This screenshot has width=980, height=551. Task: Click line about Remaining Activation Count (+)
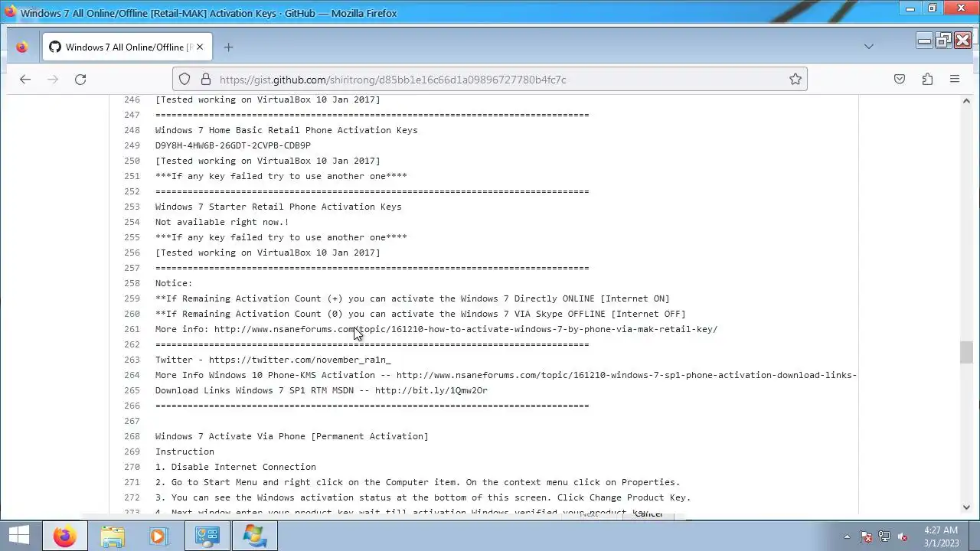[412, 298]
